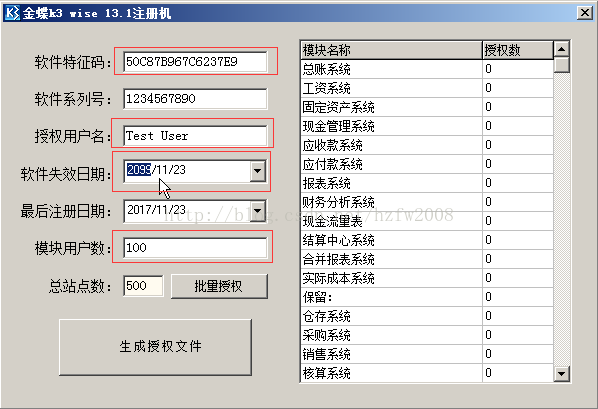Click the 授权数 column header
This screenshot has width=598, height=409.
tap(518, 50)
